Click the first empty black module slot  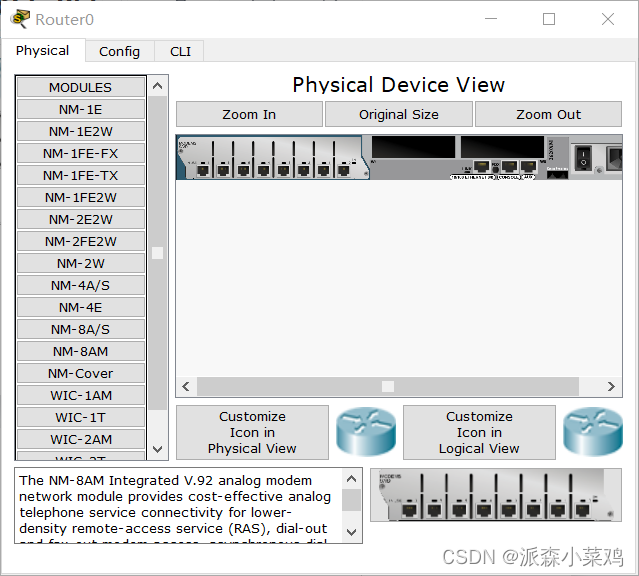(413, 147)
